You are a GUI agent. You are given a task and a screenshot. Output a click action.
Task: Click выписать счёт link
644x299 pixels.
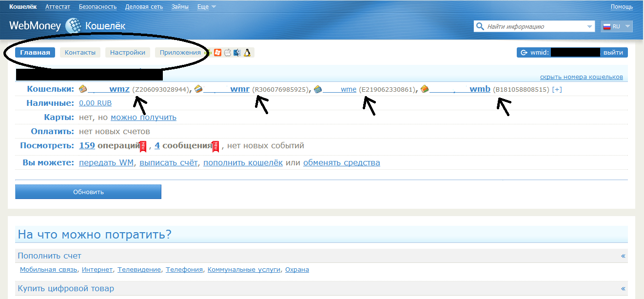click(x=169, y=162)
